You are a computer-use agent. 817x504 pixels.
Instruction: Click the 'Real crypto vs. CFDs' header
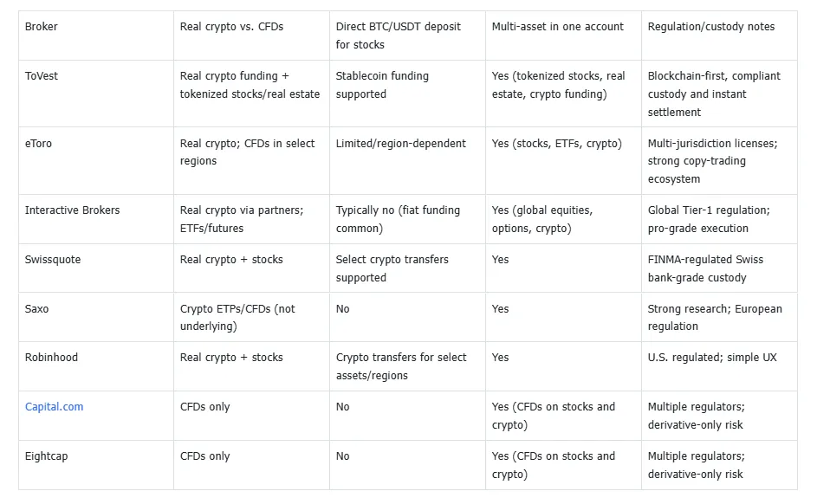pos(231,27)
